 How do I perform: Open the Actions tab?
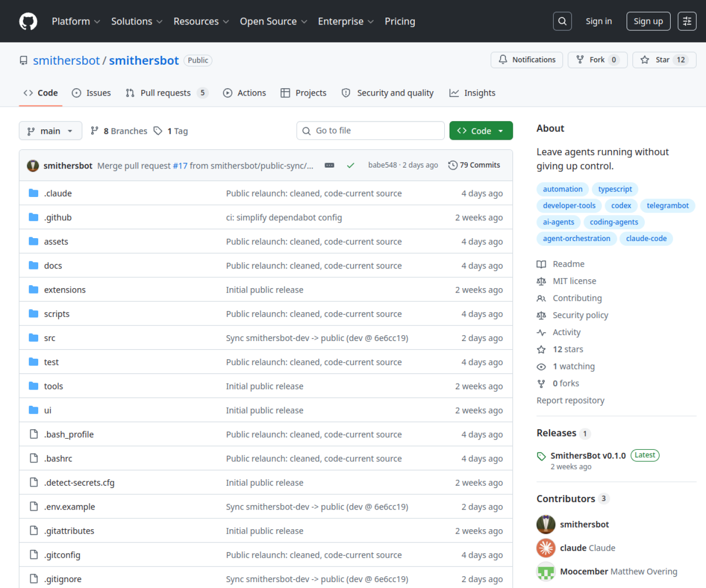pos(244,93)
